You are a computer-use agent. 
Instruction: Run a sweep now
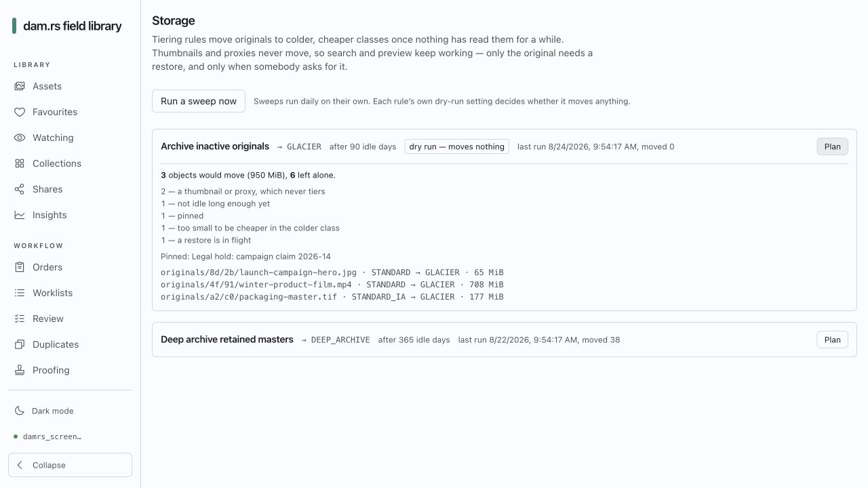199,101
